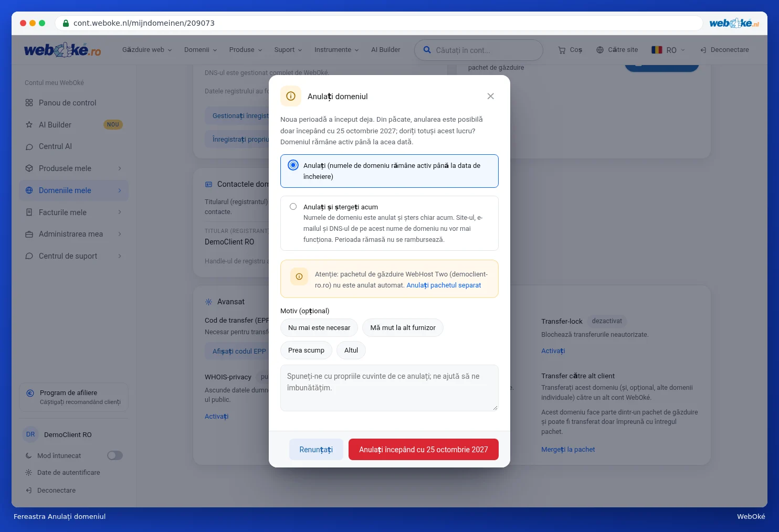Click Activați link under Transfer-lock

553,351
